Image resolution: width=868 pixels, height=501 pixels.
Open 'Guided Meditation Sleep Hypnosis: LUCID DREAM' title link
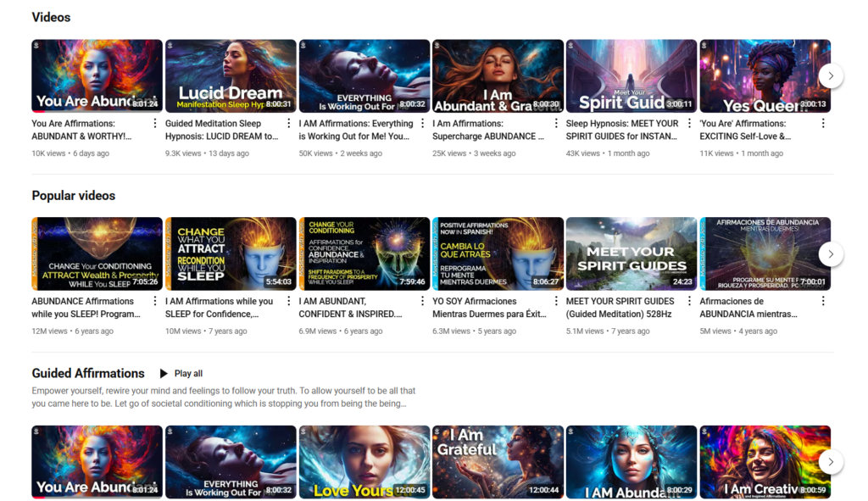[221, 130]
